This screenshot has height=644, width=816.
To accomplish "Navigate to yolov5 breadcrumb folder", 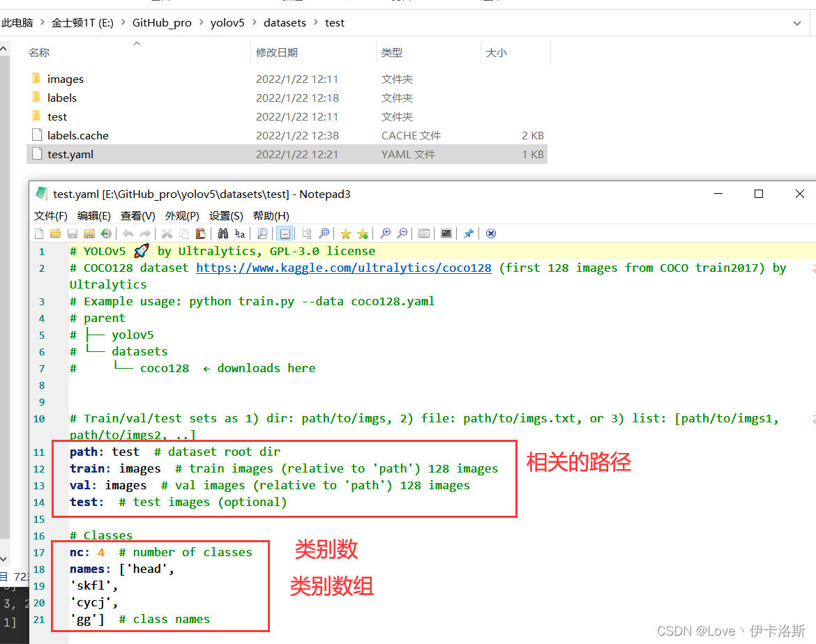I will (227, 23).
